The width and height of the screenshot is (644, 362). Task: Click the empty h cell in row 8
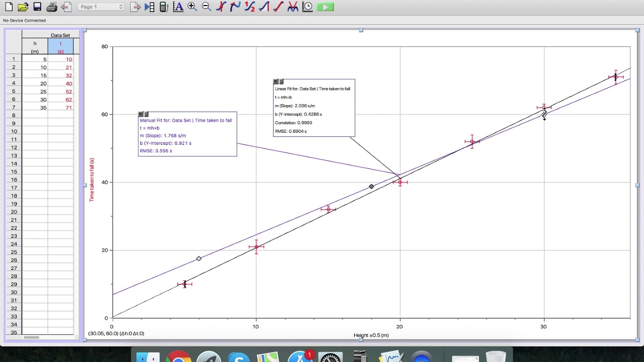pyautogui.click(x=35, y=116)
